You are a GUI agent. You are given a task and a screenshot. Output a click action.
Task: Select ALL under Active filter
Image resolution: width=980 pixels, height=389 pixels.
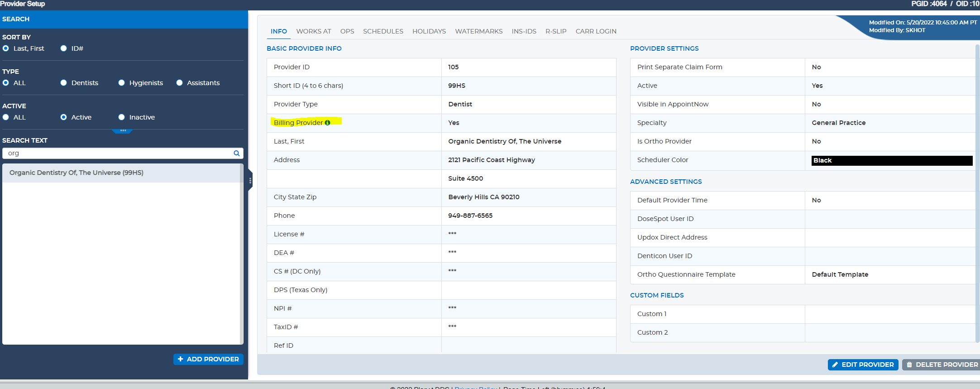pyautogui.click(x=6, y=117)
